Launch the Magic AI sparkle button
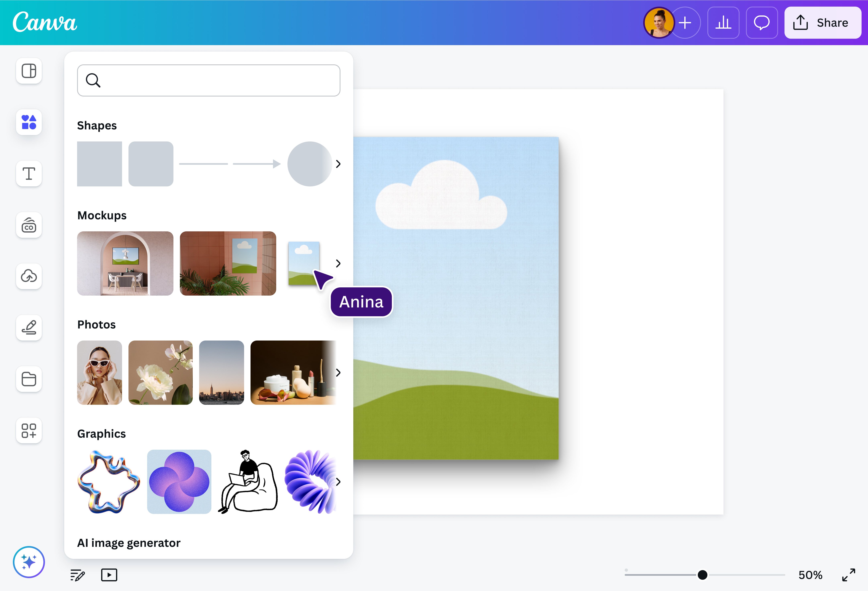The image size is (868, 591). pyautogui.click(x=29, y=562)
